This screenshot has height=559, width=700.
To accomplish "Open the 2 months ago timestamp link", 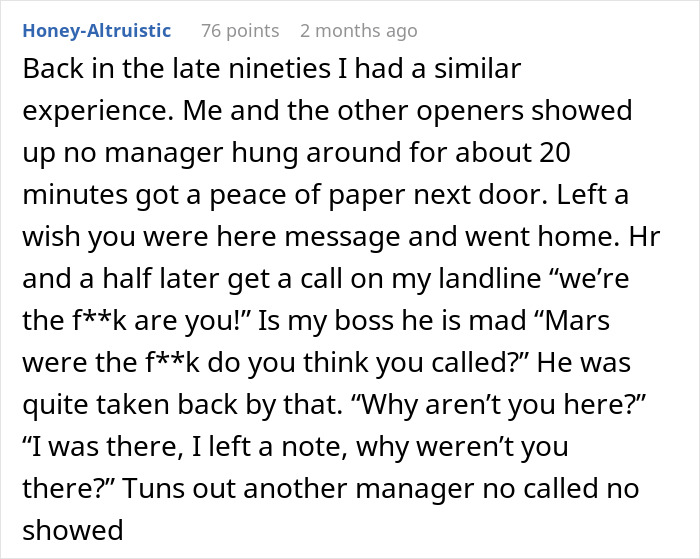I will click(358, 31).
